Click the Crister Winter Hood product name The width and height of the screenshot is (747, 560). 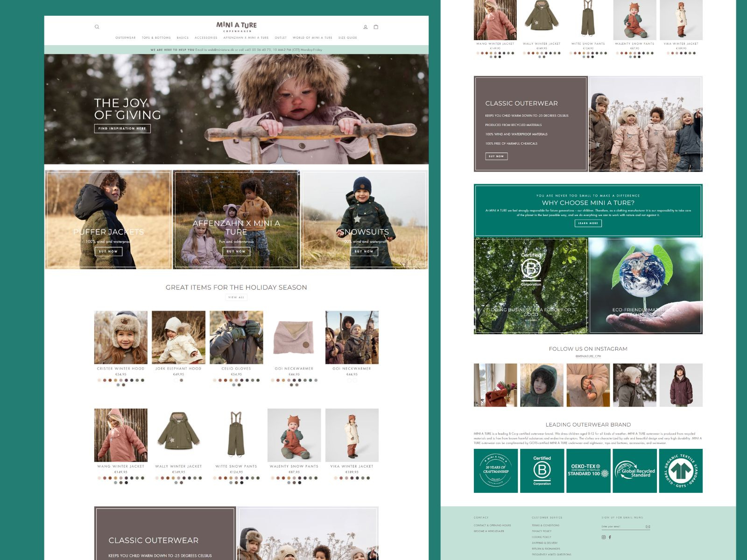[x=121, y=369]
